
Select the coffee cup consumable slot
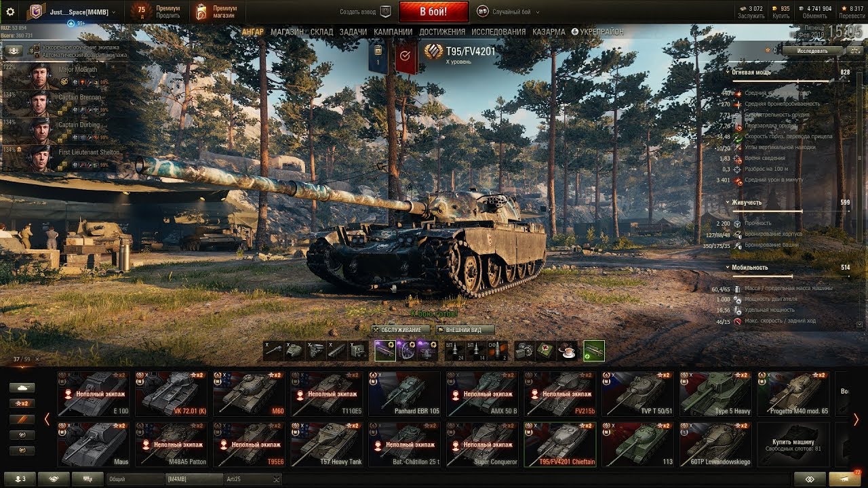(x=567, y=350)
